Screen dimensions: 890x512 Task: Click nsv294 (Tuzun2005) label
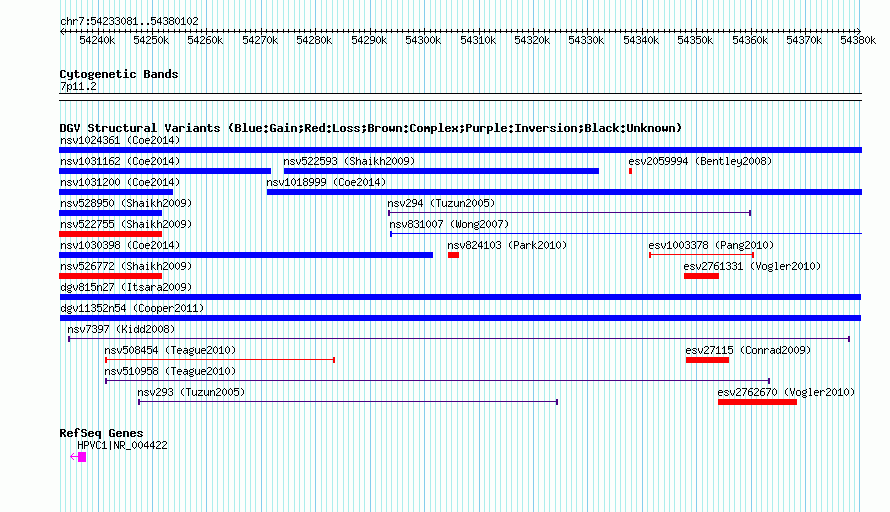click(x=441, y=203)
